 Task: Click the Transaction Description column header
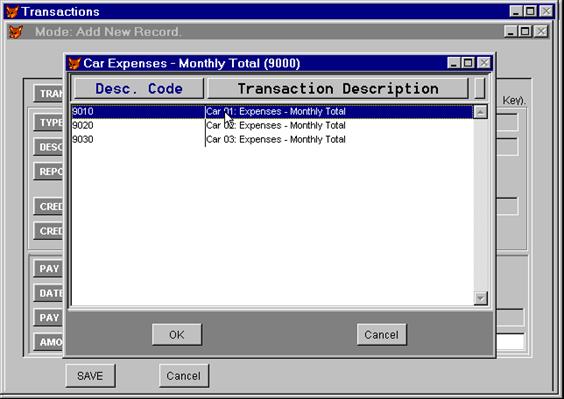[338, 89]
